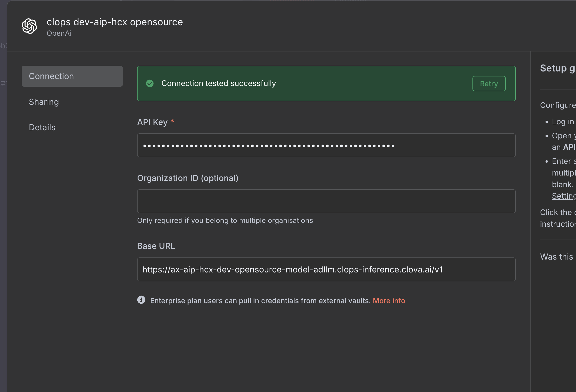Switch to the Sharing tab
This screenshot has width=576, height=392.
[x=44, y=102]
